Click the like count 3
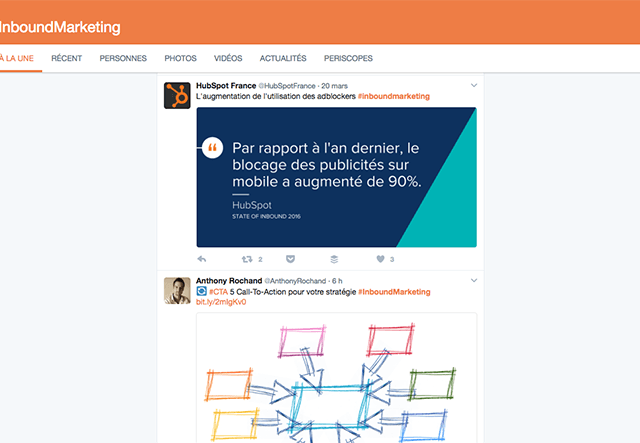Screen dimensions: 640x443 tap(392, 259)
